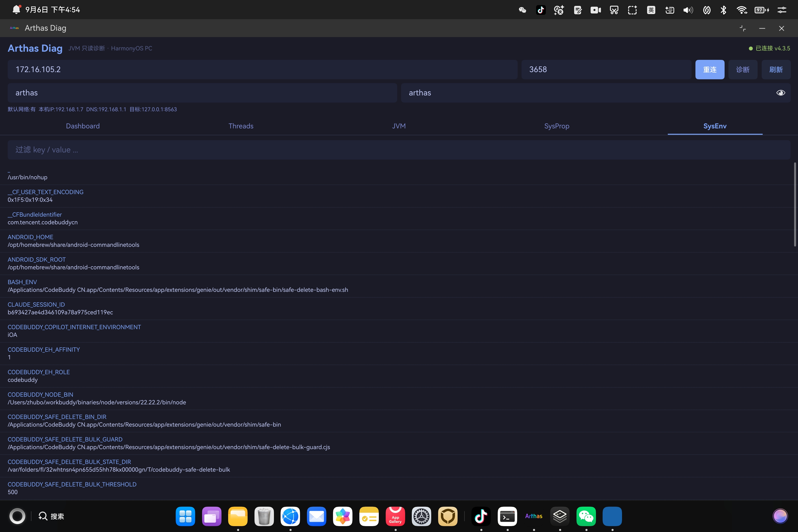Open the AI assistant orb in the dock
Screen dimensions: 798x532
pyautogui.click(x=780, y=516)
